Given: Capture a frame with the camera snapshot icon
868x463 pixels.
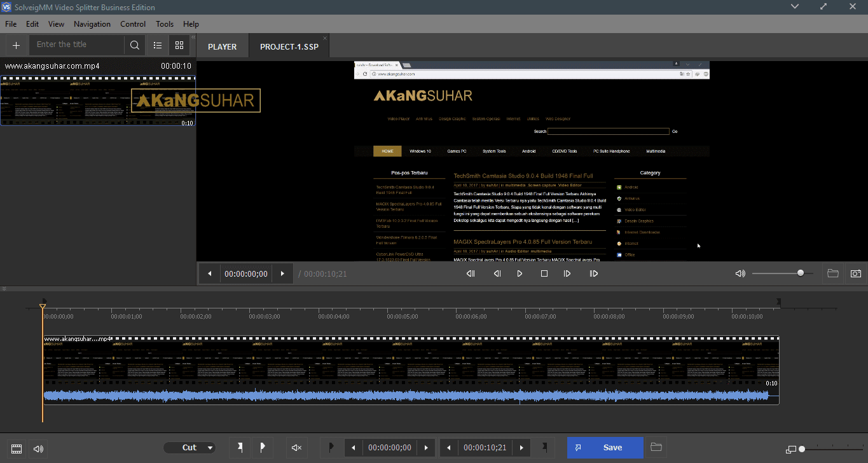Looking at the screenshot, I should click(x=855, y=273).
